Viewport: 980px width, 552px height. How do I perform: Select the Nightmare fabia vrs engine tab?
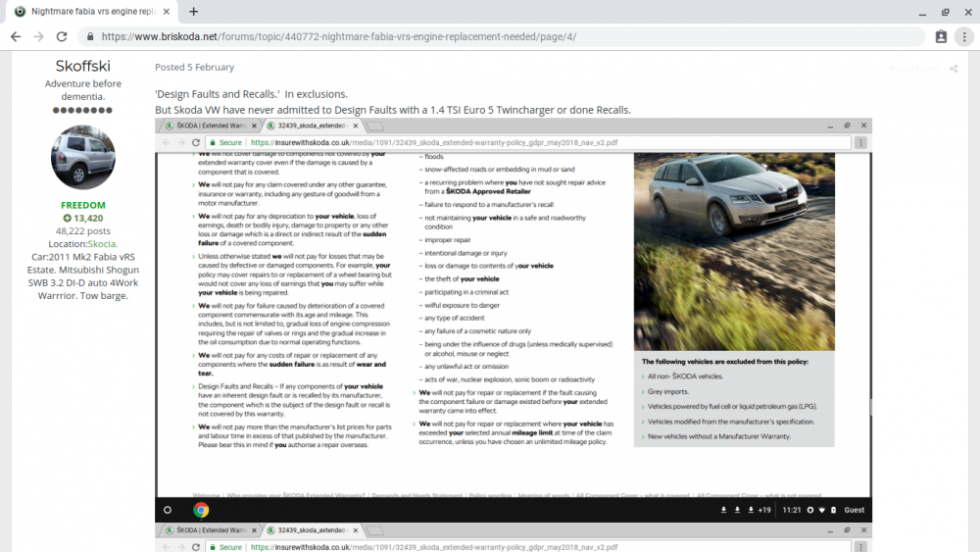click(92, 11)
